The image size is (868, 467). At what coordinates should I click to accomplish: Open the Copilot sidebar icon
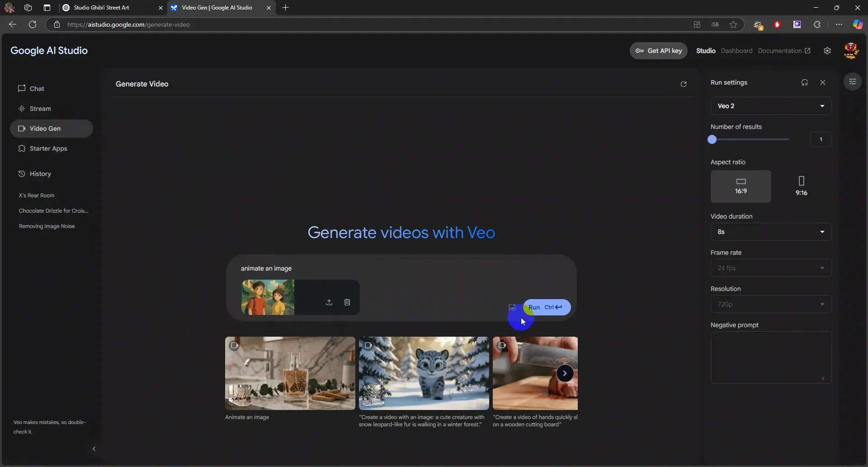(858, 24)
